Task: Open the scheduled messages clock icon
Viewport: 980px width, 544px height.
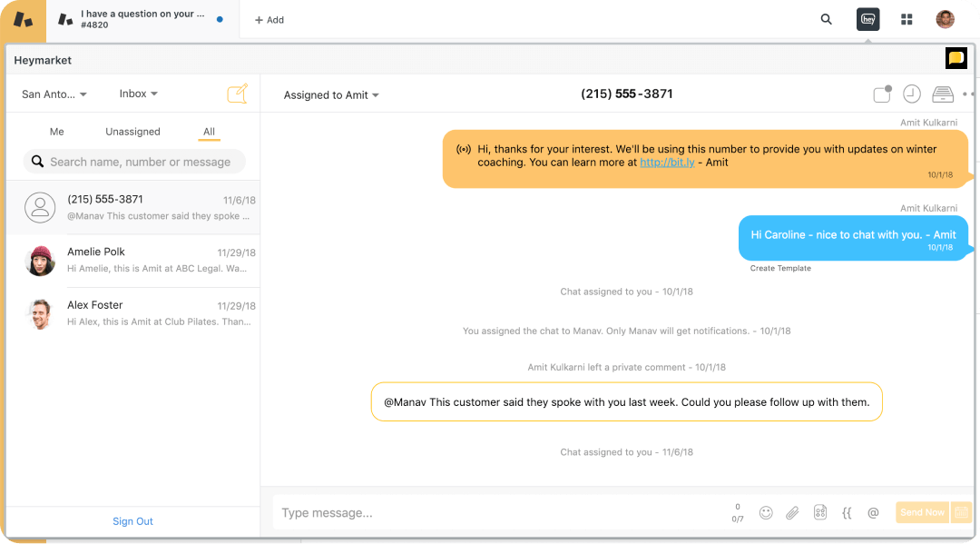Action: pyautogui.click(x=912, y=94)
